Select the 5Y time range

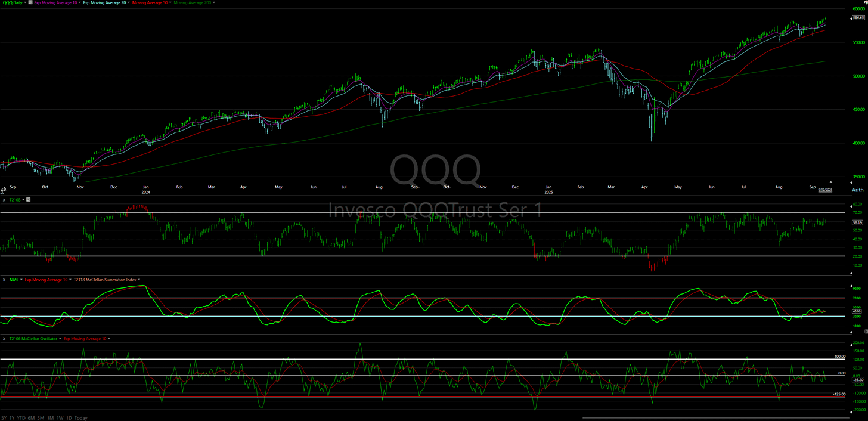pos(5,418)
